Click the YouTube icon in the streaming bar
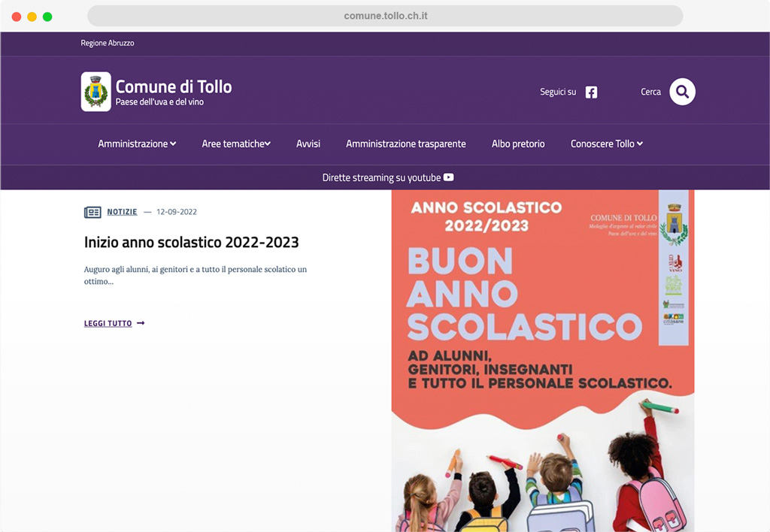Viewport: 770px width, 532px height. click(448, 178)
